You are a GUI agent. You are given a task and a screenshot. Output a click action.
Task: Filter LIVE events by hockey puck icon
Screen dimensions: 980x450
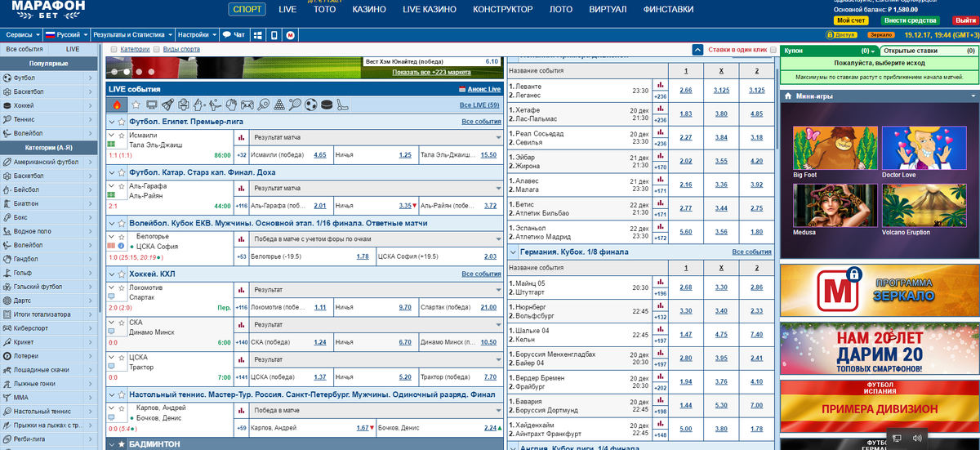click(327, 105)
